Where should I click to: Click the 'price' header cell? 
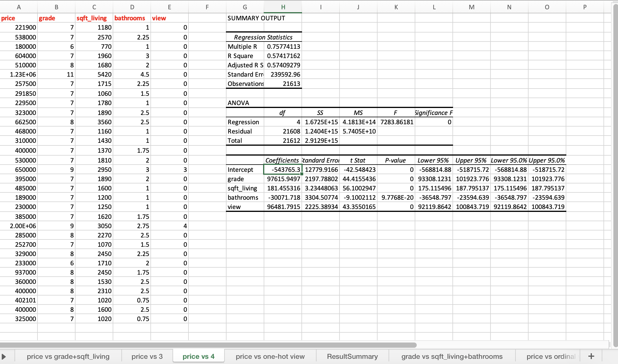click(19, 18)
